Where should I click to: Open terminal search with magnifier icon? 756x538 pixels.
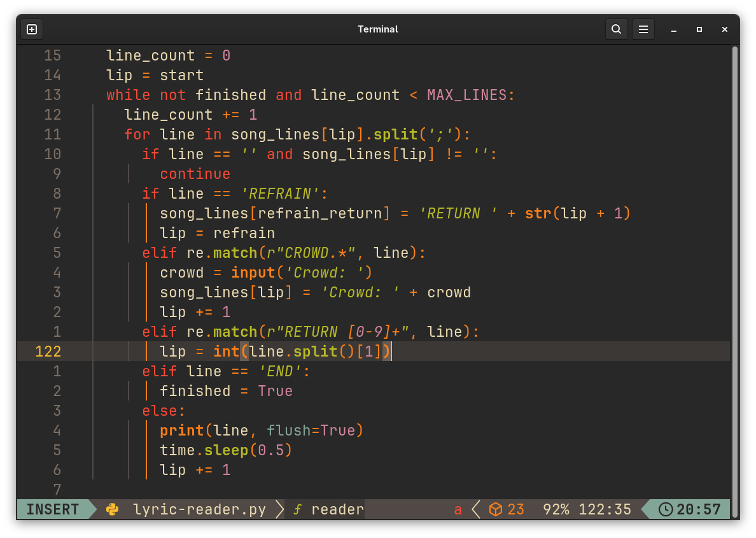[616, 29]
